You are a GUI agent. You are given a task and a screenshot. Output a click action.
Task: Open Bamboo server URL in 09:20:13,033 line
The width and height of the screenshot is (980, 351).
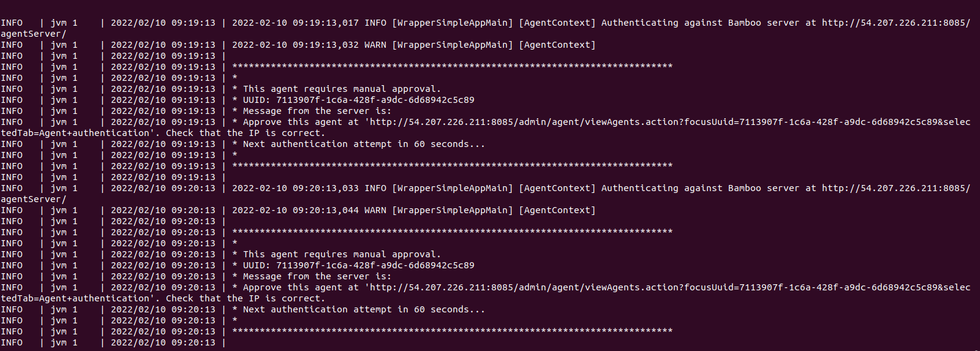click(896, 188)
